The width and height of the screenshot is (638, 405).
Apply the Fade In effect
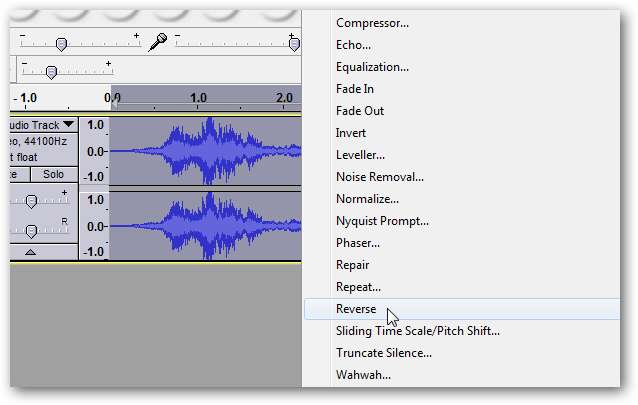(x=355, y=89)
